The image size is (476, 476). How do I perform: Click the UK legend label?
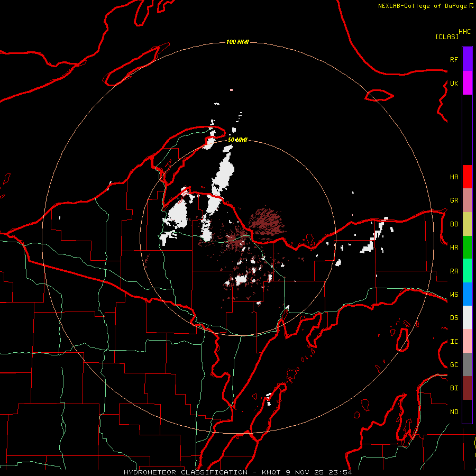(454, 83)
